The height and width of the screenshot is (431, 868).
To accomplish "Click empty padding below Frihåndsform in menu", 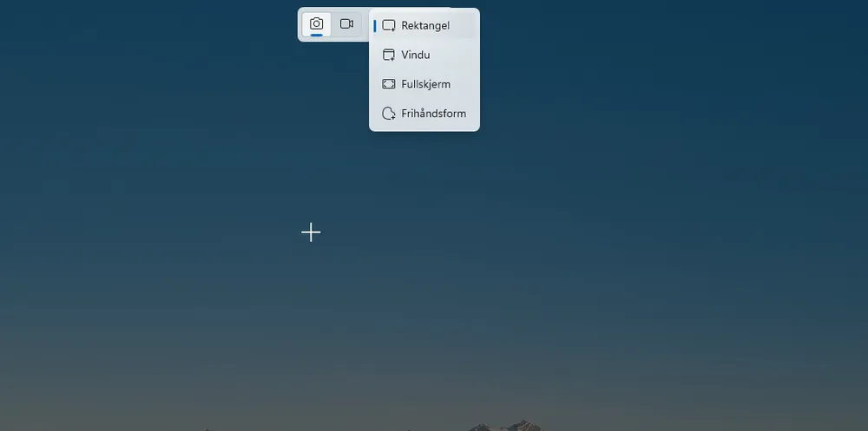I will coord(424,128).
